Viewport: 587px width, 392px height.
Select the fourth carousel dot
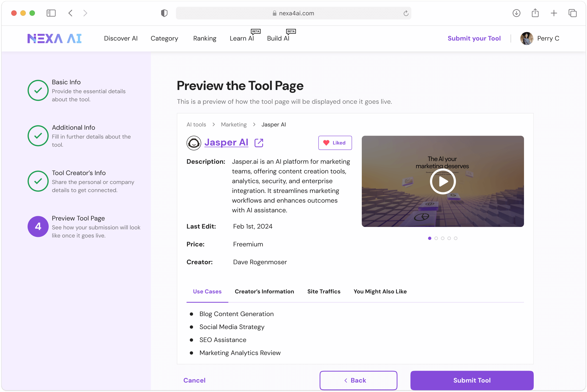[x=449, y=238]
